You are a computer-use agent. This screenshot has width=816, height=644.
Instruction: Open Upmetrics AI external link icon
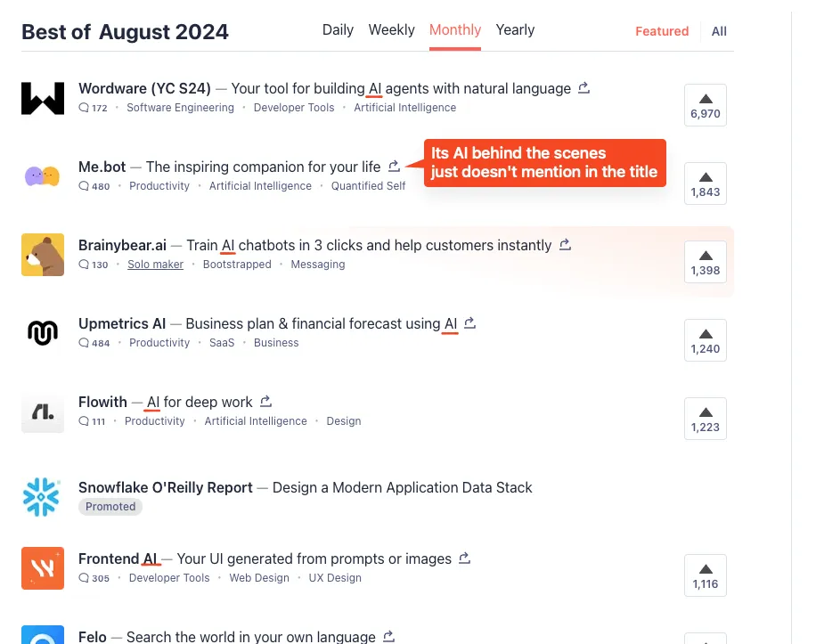470,323
